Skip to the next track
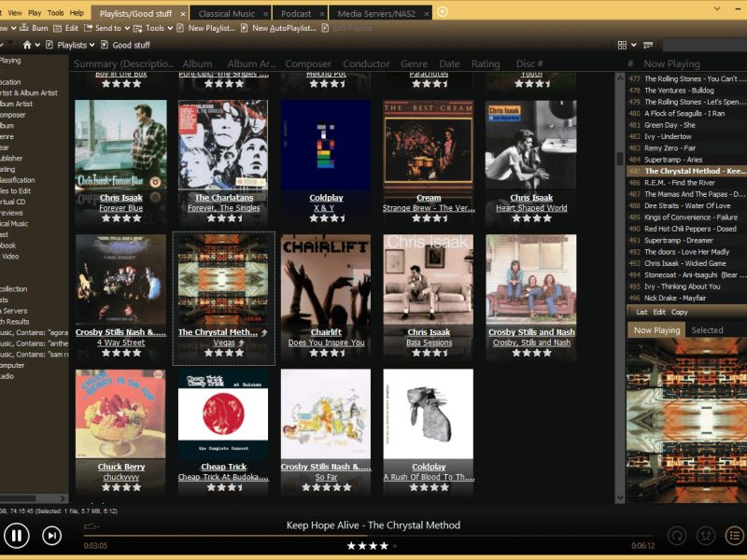747x560 pixels. (x=51, y=536)
